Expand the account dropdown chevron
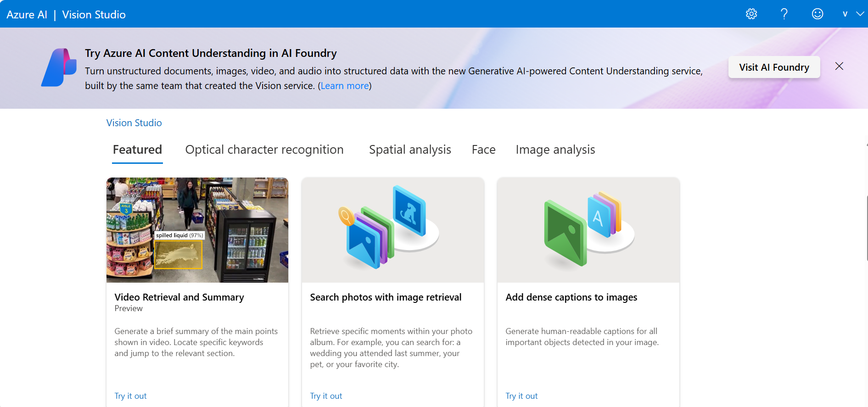 tap(860, 14)
